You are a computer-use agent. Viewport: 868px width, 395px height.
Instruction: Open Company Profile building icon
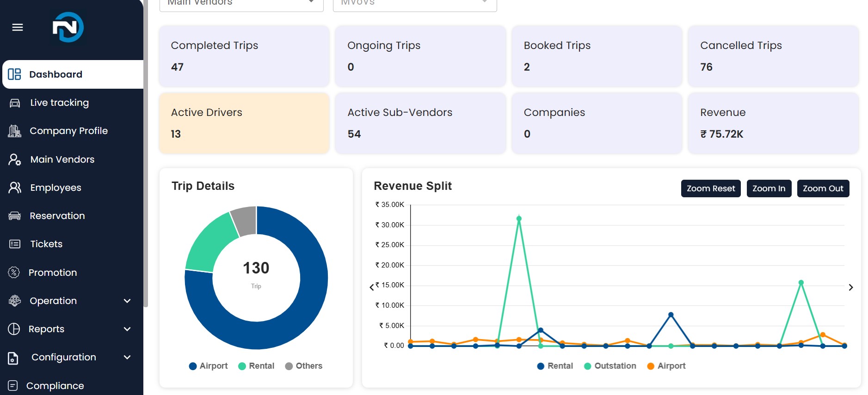point(15,131)
